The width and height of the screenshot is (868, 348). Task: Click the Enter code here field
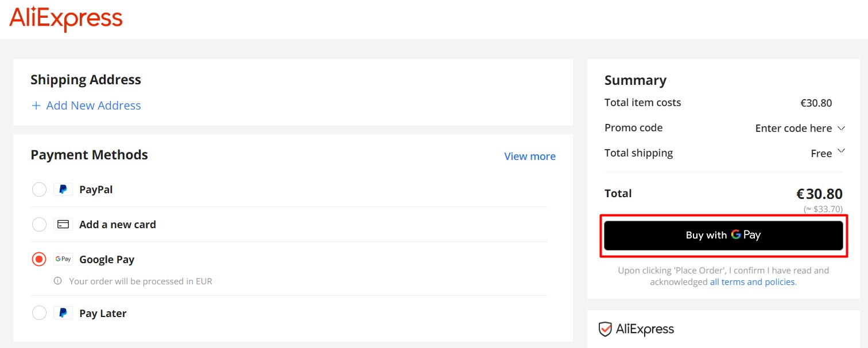[792, 128]
